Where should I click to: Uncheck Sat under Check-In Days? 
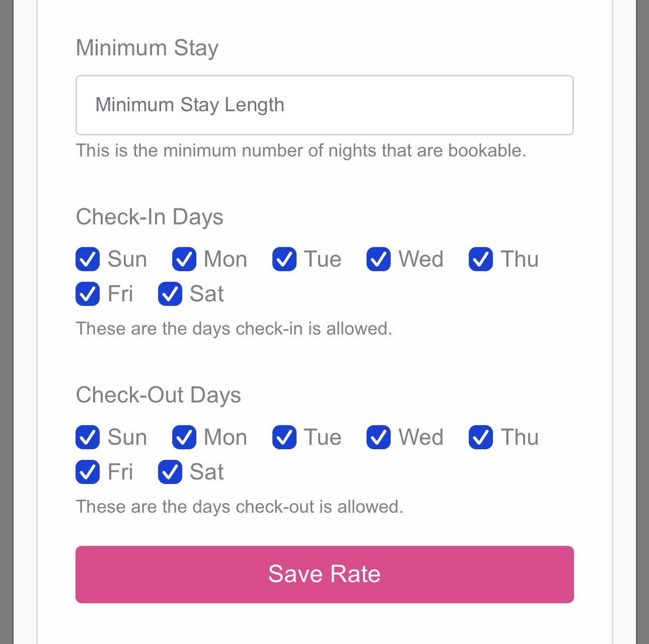[x=170, y=294]
